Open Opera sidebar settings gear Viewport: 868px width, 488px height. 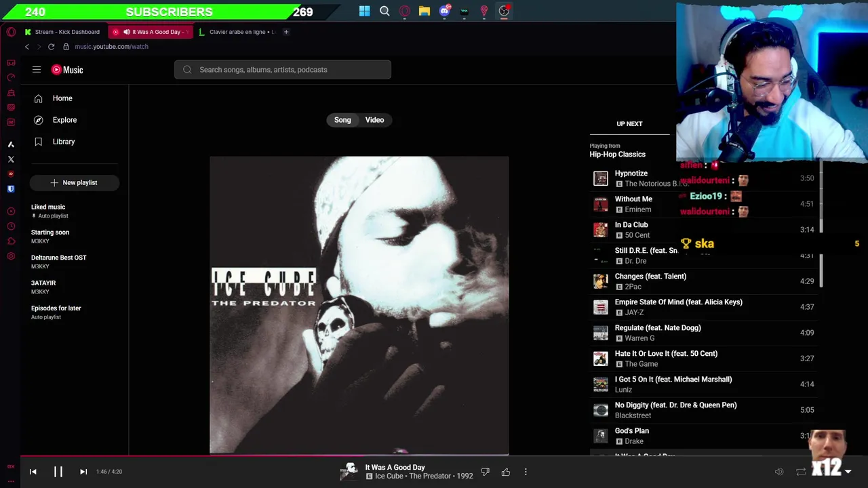coord(11,256)
